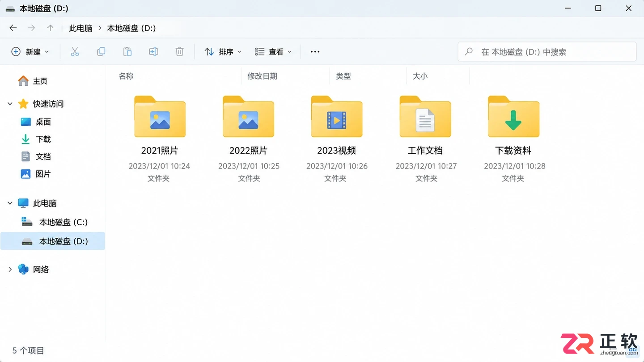
Task: Click the 2022照片 folder name label
Action: [248, 151]
